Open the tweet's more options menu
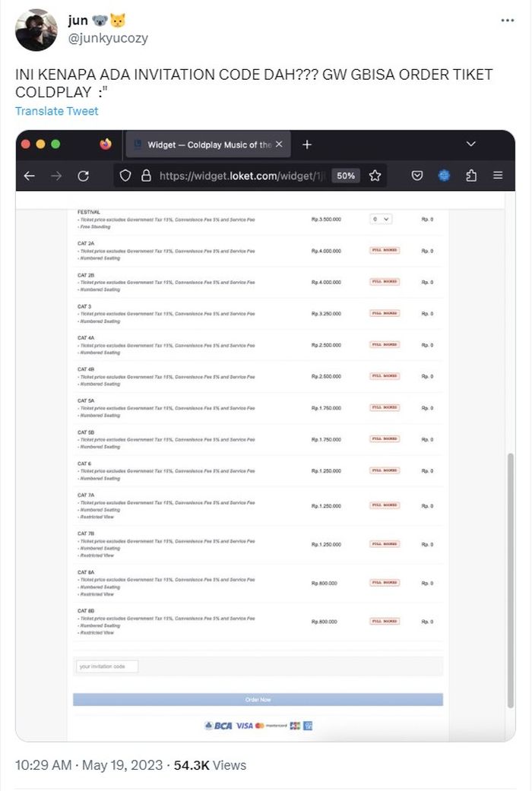Screen dimensions: 532x791 [x=507, y=21]
